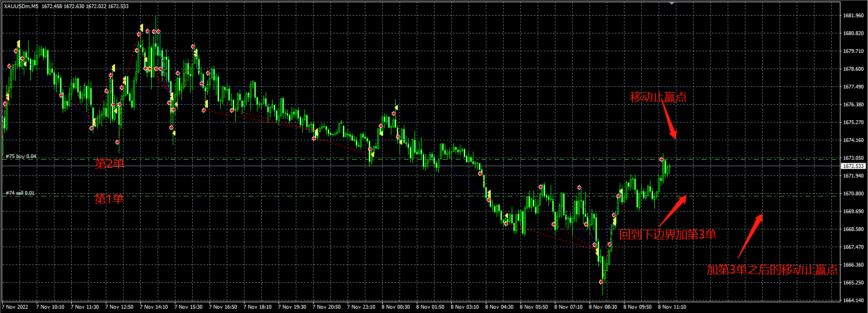Click the red arrow above 加第3单之后的移动止赢点 text
The width and height of the screenshot is (868, 313).
(x=750, y=236)
